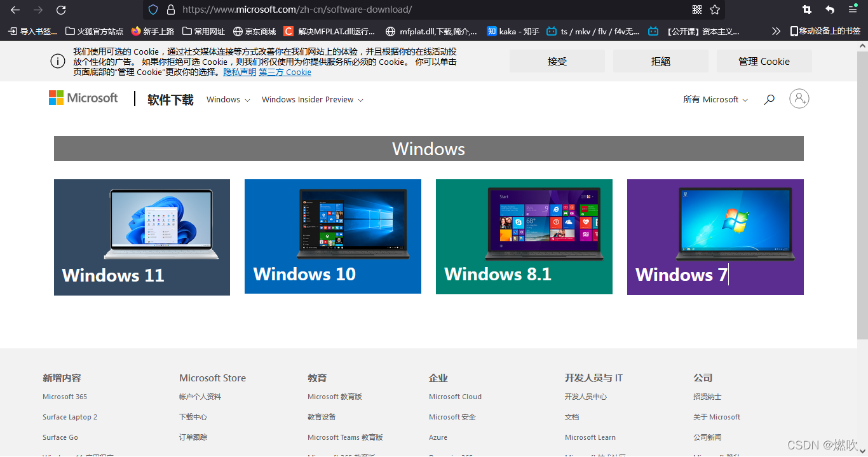Open the 第三方 Cookie link
The height and width of the screenshot is (457, 868).
(x=285, y=72)
